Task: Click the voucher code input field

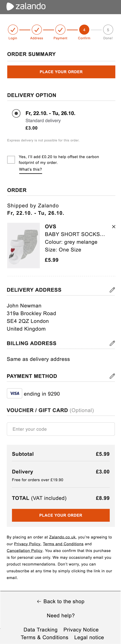Action: point(61,429)
